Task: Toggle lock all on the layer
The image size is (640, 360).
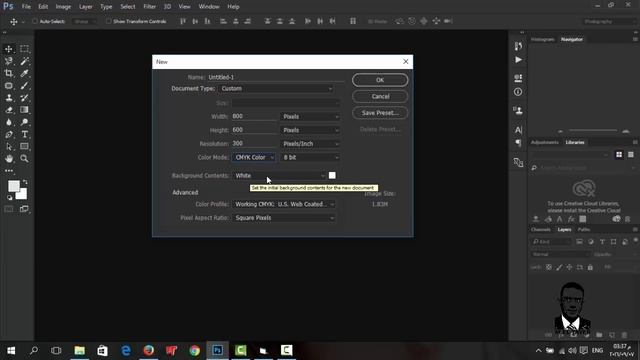Action: [x=590, y=267]
